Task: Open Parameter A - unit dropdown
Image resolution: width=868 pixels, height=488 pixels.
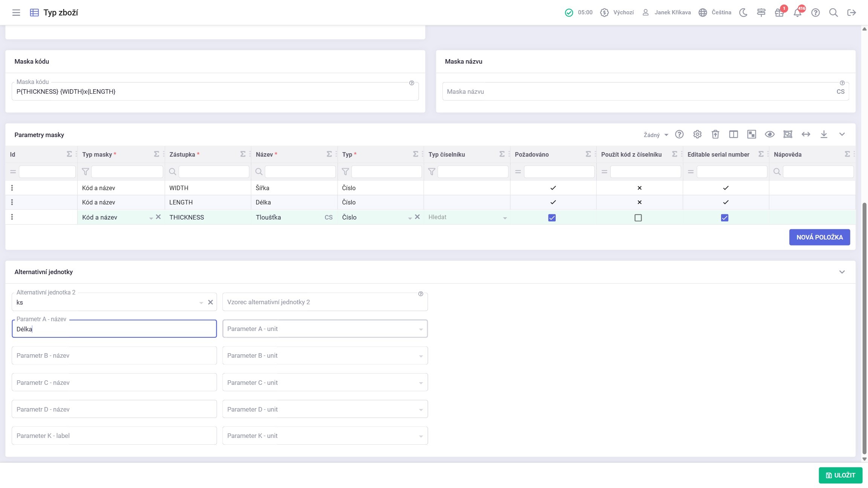Action: (x=325, y=329)
